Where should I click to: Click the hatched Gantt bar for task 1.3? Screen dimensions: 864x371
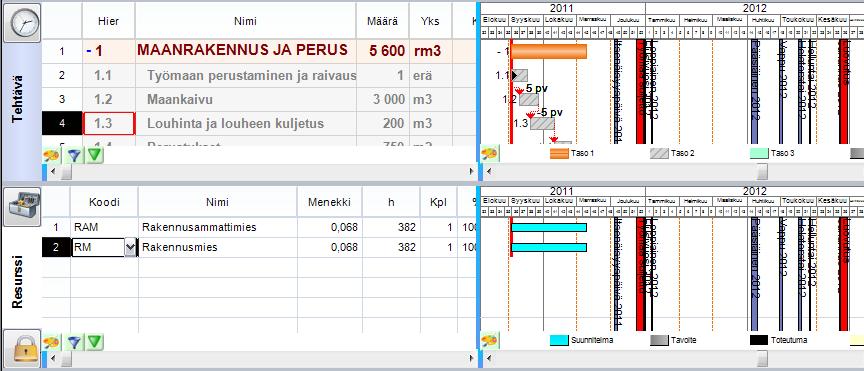pos(542,123)
